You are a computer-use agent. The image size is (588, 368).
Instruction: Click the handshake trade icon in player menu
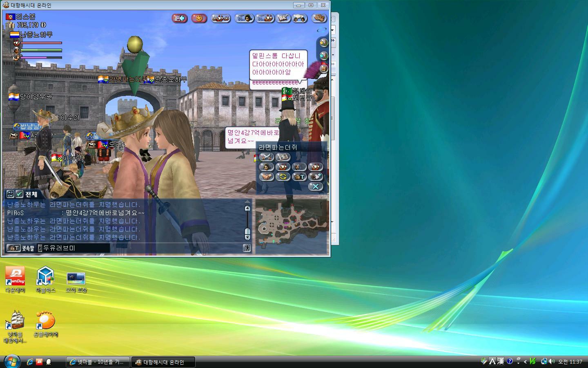[x=266, y=177]
